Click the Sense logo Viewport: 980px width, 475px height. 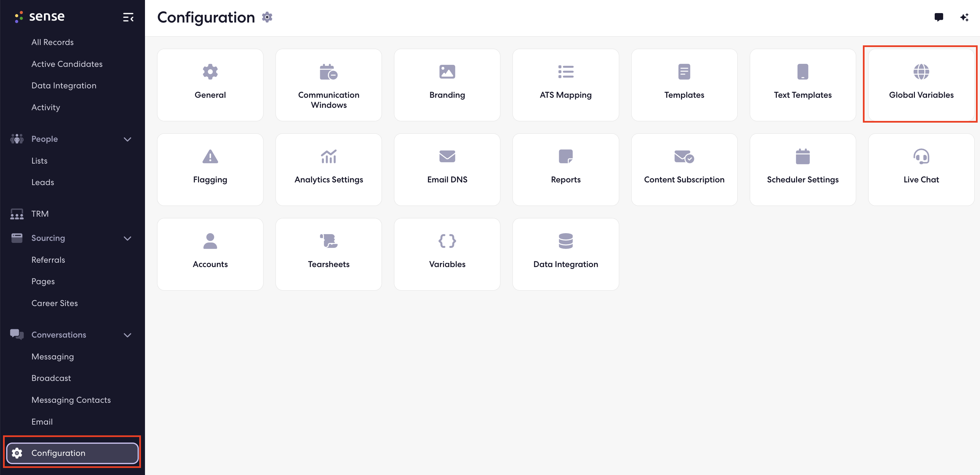click(x=39, y=16)
